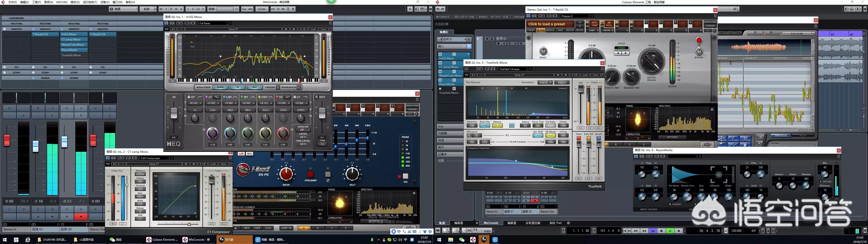
Task: Toggle the HP band enable checkbox
Action: (x=189, y=97)
